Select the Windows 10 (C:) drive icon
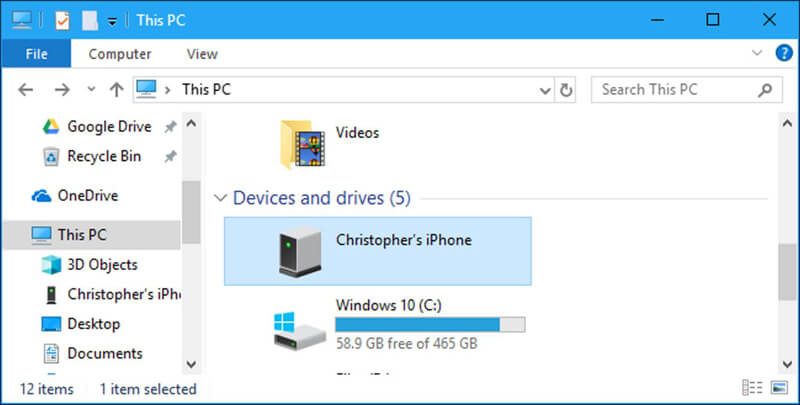 point(299,331)
